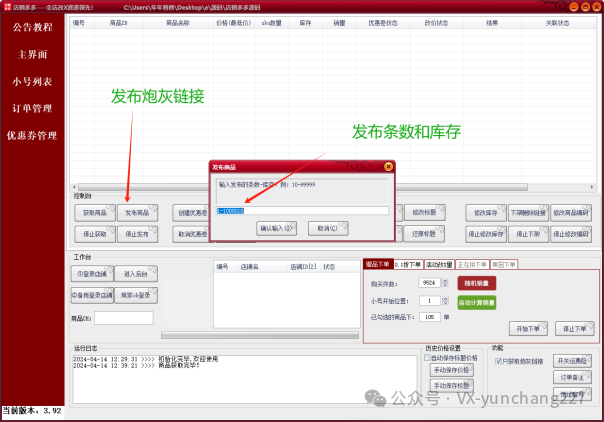The image size is (604, 422).
Task: Click the right arrow of the product table scrollbar
Action: pyautogui.click(x=592, y=187)
